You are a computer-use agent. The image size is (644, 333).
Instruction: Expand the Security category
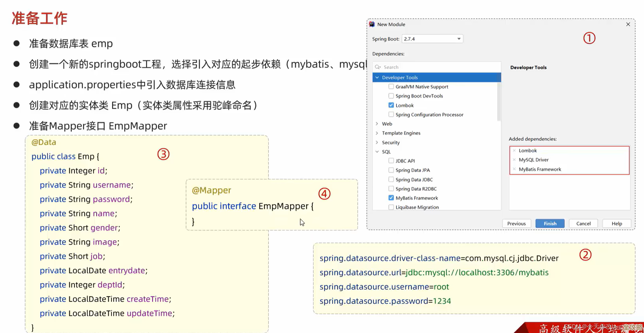coord(377,142)
